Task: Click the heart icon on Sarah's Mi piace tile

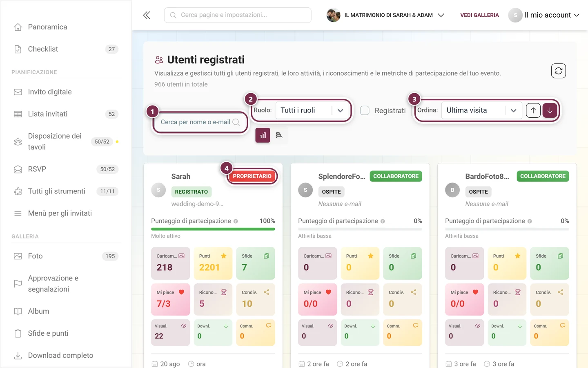Action: pos(181,292)
